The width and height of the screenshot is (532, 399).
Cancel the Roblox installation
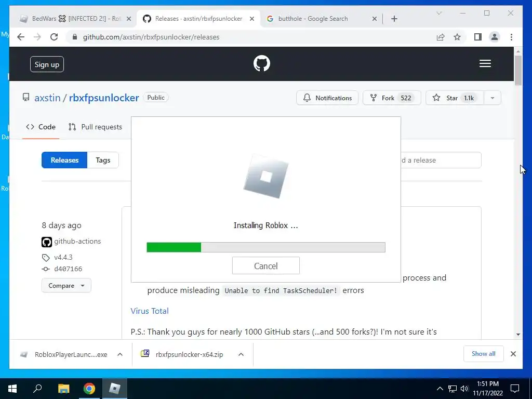tap(265, 265)
